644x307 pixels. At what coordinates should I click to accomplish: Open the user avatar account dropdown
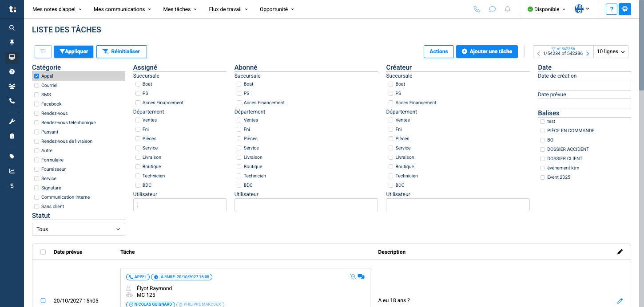pyautogui.click(x=582, y=9)
